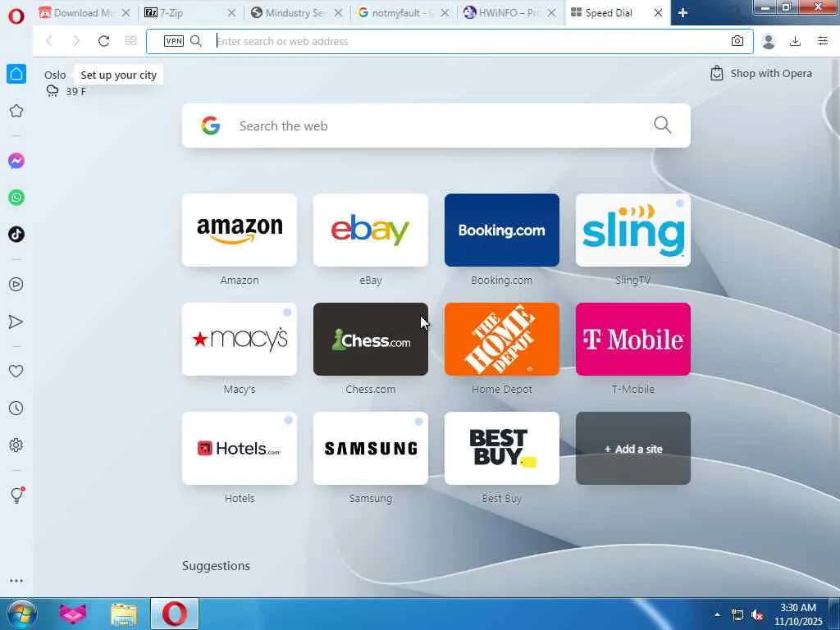Viewport: 840px width, 630px height.
Task: Click the network tray icon
Action: (737, 615)
